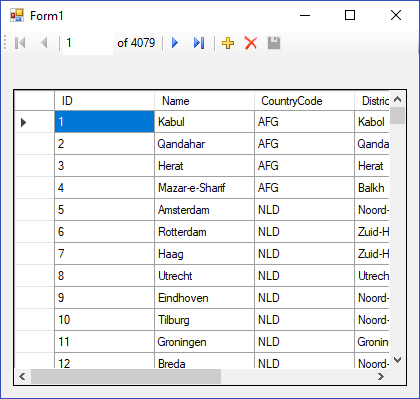420x399 pixels.
Task: Click the Form1 application icon in the title bar
Action: tap(17, 15)
